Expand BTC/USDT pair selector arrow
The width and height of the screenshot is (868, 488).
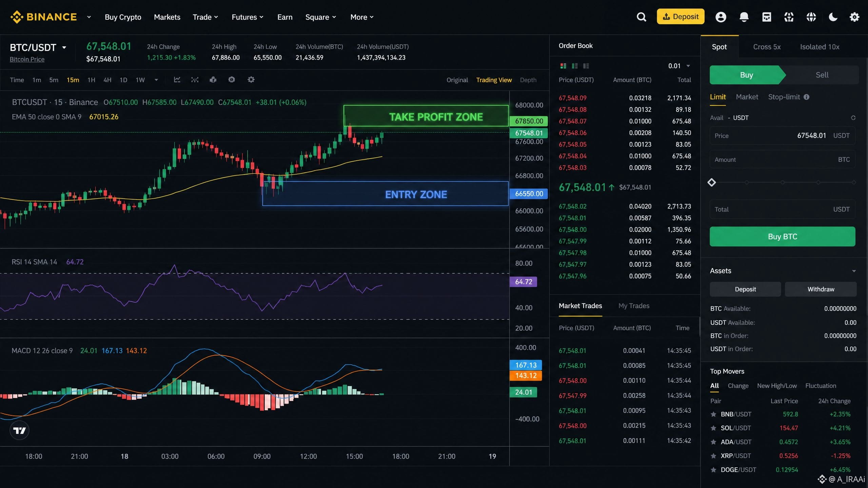pos(64,48)
